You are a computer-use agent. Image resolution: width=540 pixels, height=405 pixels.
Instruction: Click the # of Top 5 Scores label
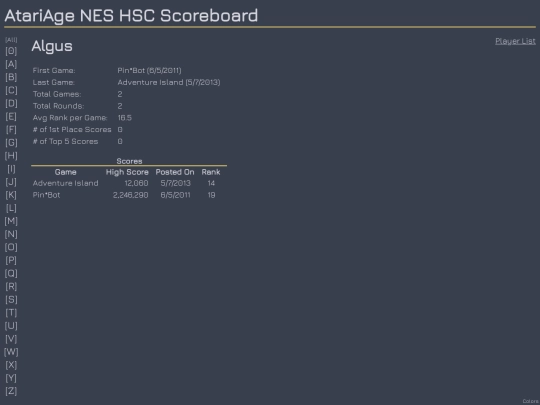pos(65,142)
